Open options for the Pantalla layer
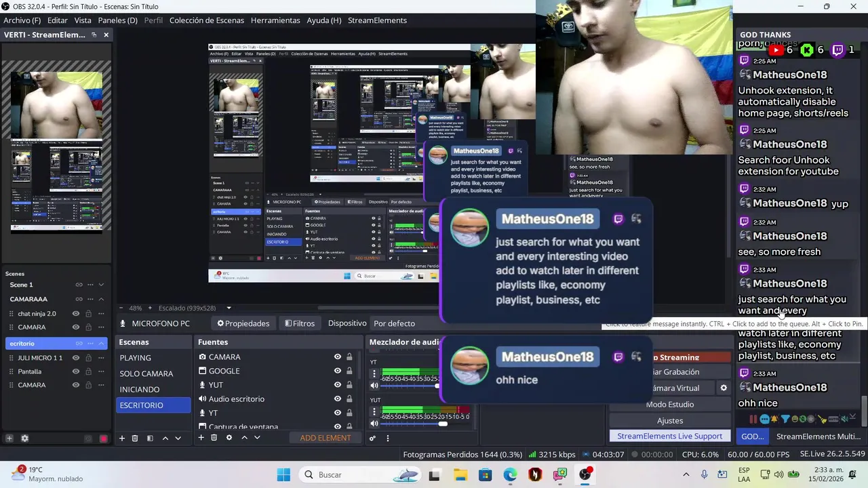The image size is (868, 488). tap(101, 371)
